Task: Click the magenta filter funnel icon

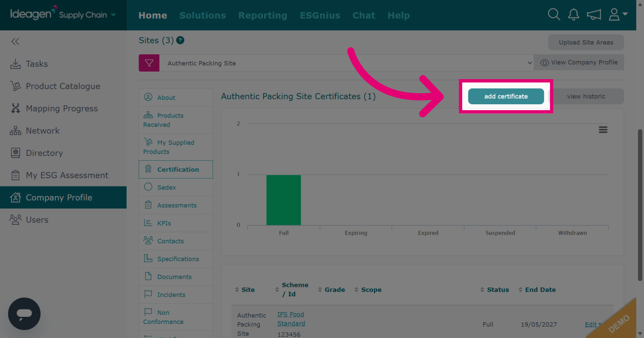Action: 149,63
